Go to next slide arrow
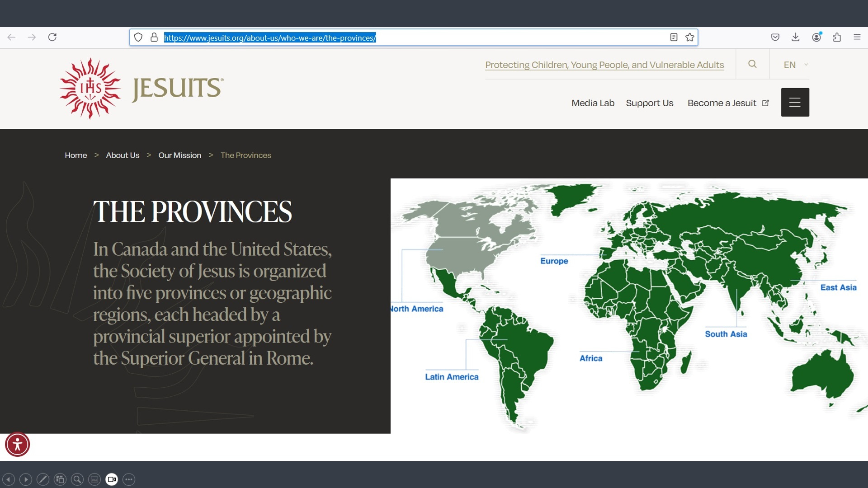868x488 pixels. [26, 479]
